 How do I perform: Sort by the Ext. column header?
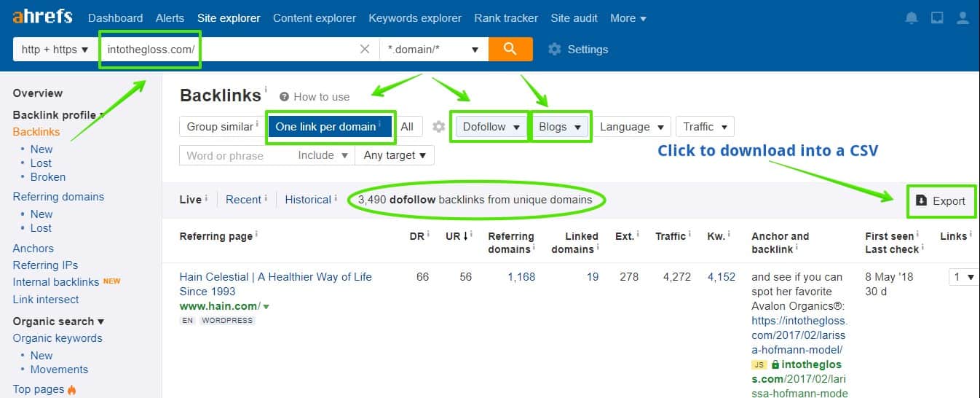[625, 236]
